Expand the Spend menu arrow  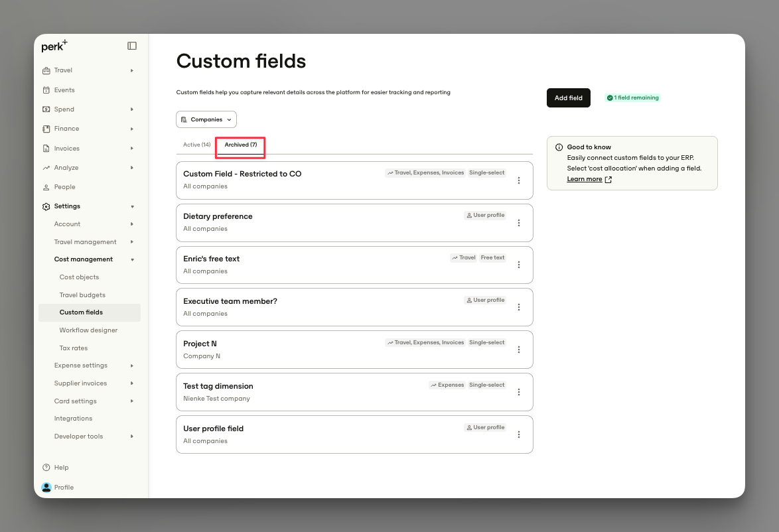[131, 109]
